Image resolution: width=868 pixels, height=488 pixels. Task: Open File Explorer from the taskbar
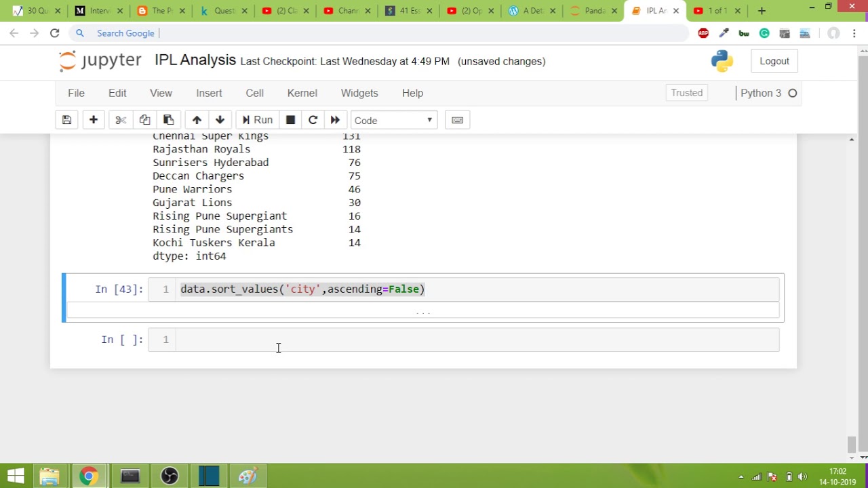50,476
